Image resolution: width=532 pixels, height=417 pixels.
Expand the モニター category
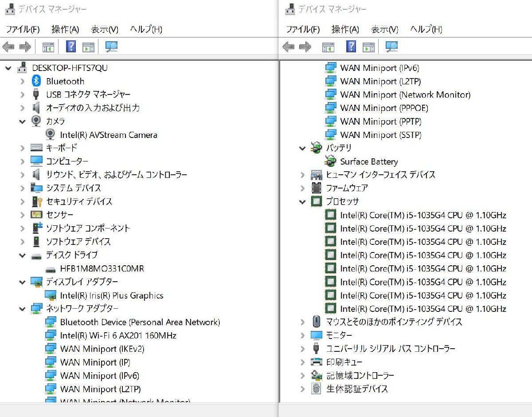click(x=302, y=335)
